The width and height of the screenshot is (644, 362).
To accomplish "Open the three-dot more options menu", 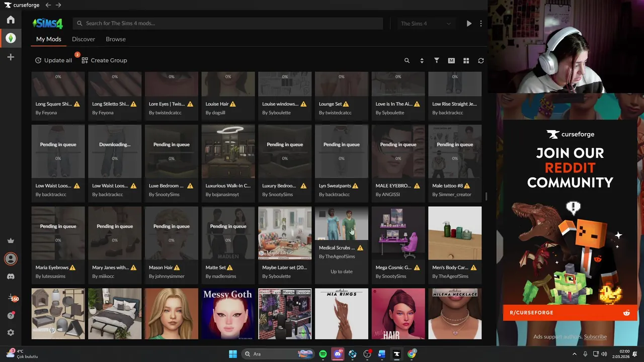I will pos(481,24).
